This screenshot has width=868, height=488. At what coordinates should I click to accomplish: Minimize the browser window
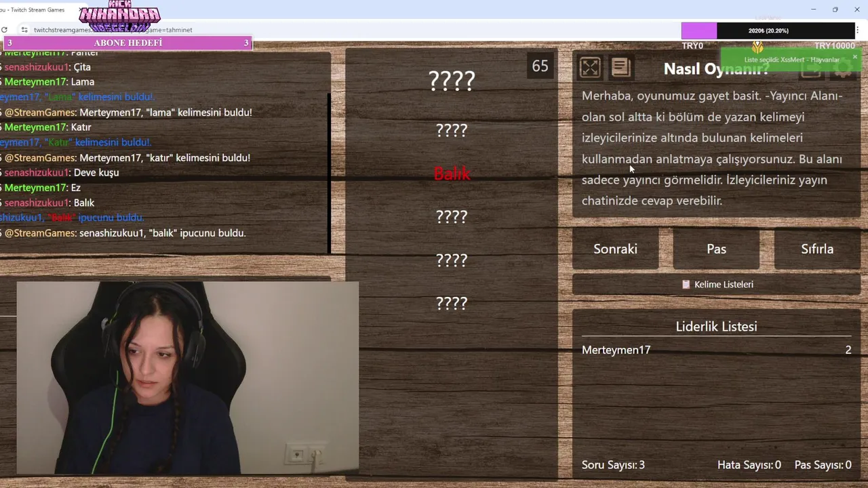813,9
